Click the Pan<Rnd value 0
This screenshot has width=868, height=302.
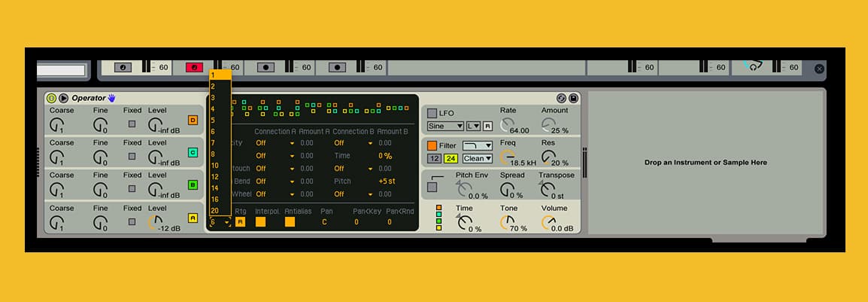point(389,221)
